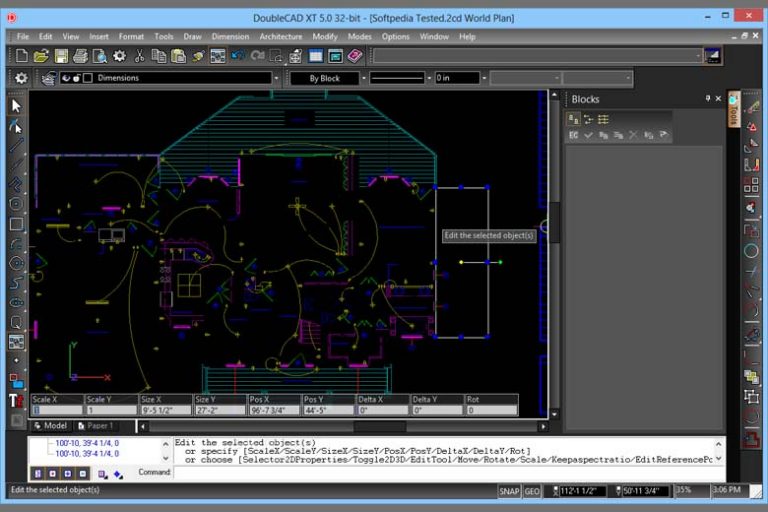Open the File menu

point(23,37)
